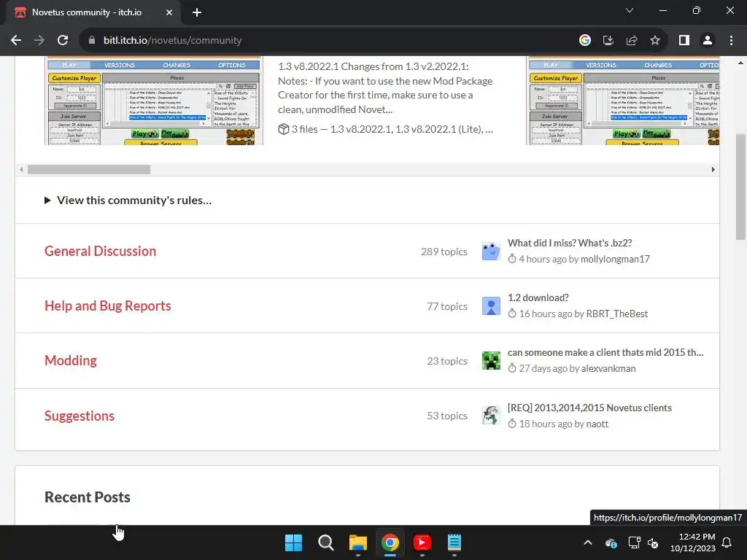Click the devlog horizontal scrollbar thumb
Screen dimensions: 747x560
point(89,169)
